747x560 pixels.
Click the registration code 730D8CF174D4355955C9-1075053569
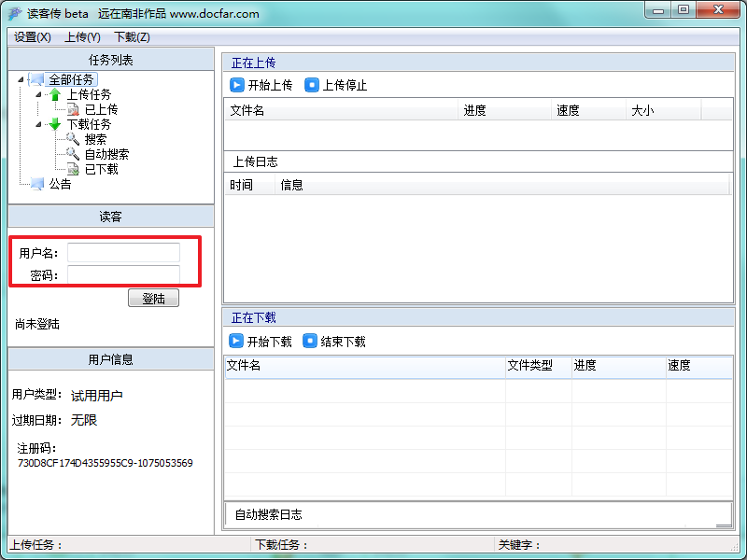click(106, 463)
